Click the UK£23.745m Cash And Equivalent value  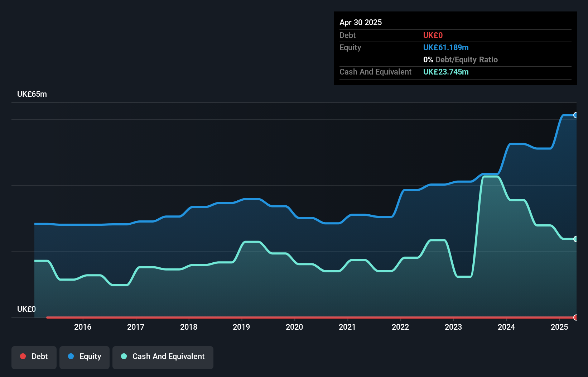[x=446, y=72]
